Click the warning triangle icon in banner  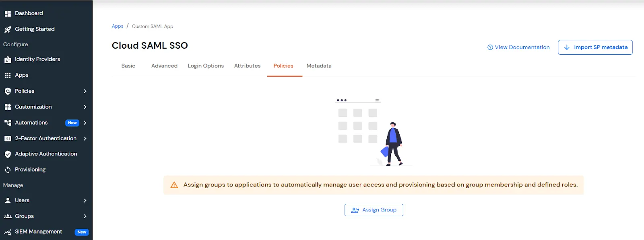click(x=174, y=185)
